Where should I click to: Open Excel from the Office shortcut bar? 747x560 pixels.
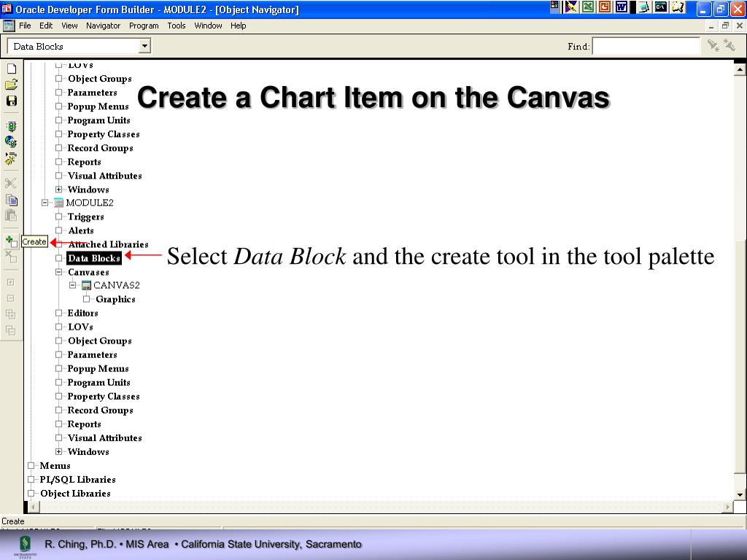[589, 7]
